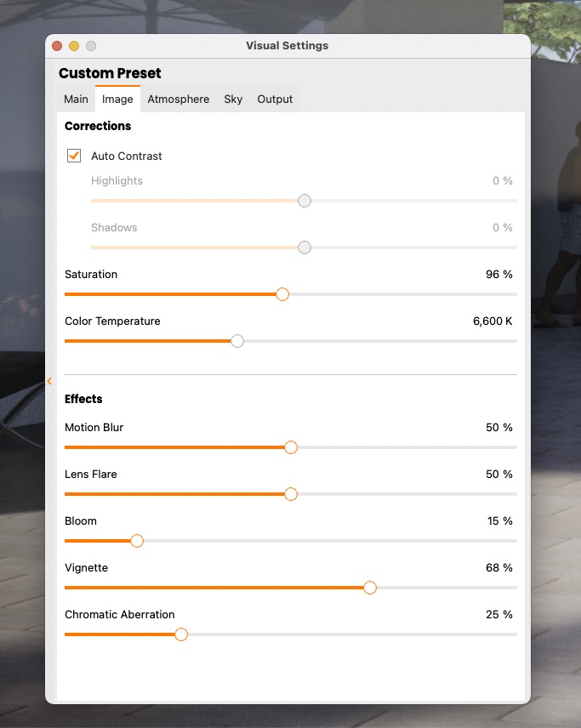The height and width of the screenshot is (728, 581).
Task: Click the Chromatic Aberration 25 % value
Action: click(x=498, y=615)
